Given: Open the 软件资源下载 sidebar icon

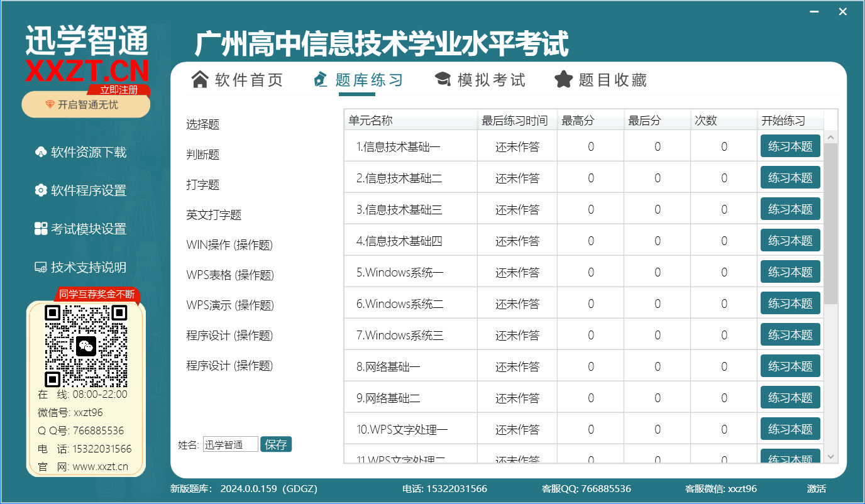Looking at the screenshot, I should 40,152.
